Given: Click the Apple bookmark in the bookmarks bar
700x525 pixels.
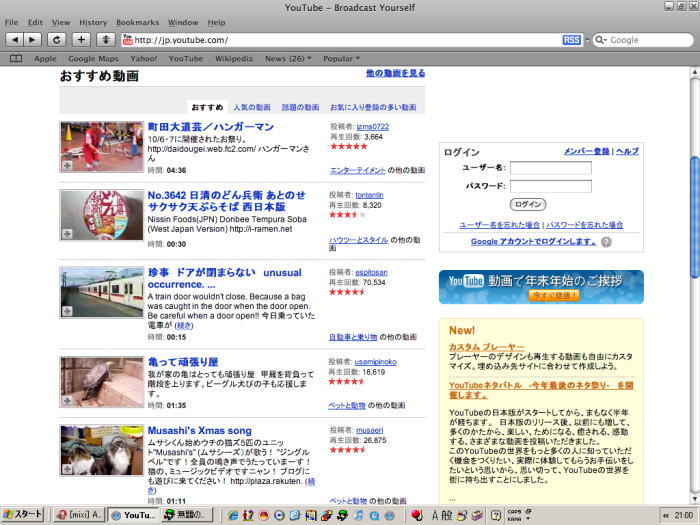Looking at the screenshot, I should (45, 58).
